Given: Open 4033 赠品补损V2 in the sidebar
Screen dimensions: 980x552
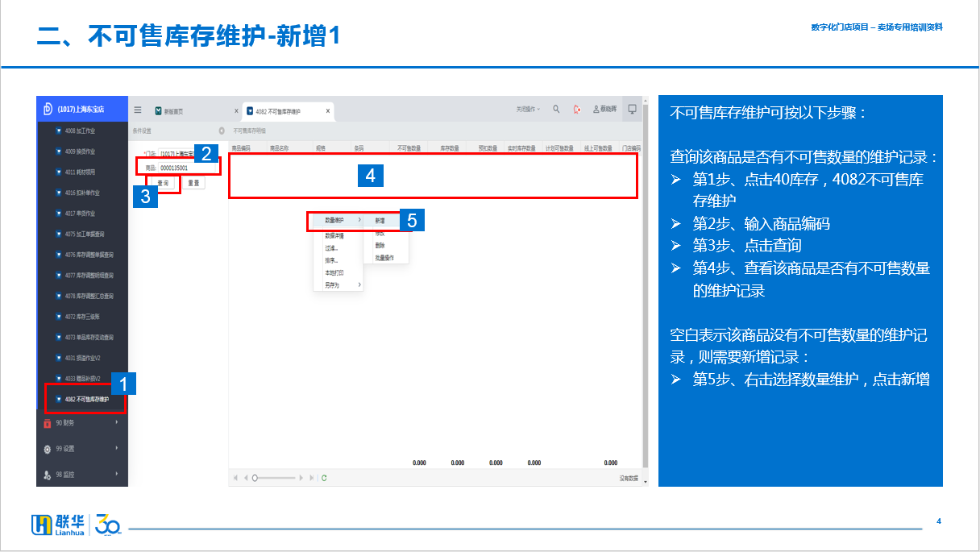Looking at the screenshot, I should [x=82, y=378].
